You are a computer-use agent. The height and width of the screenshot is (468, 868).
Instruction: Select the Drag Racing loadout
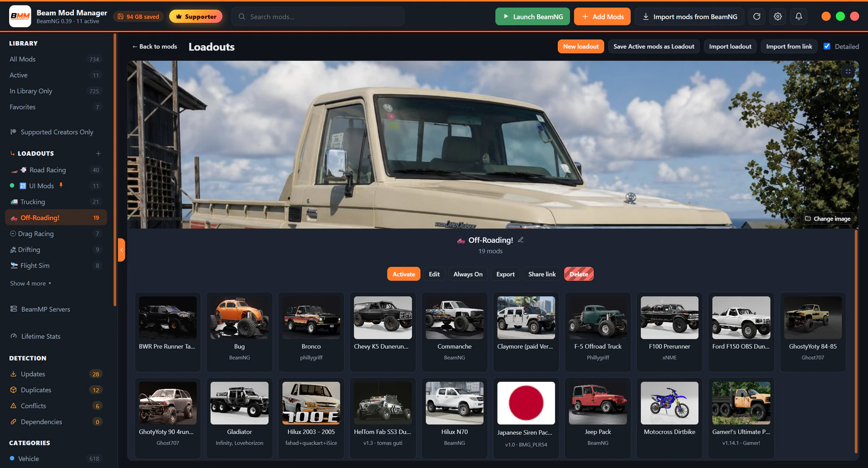point(56,234)
